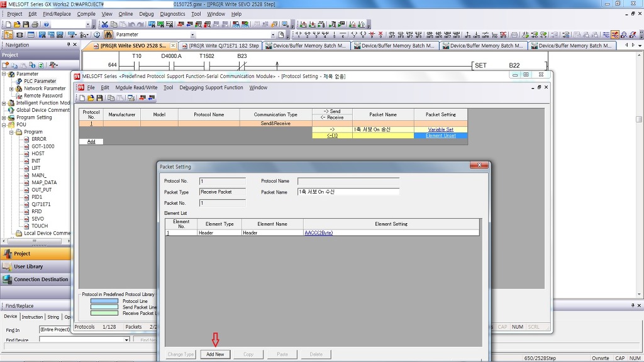Click the Add New button
Viewport: 644px width, 362px height.
click(215, 354)
